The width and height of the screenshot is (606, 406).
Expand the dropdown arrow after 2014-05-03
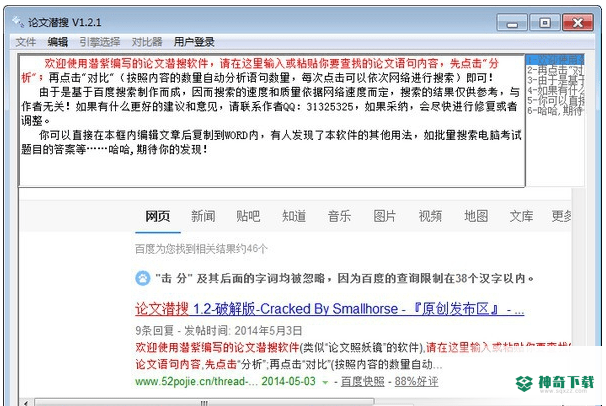tap(325, 382)
